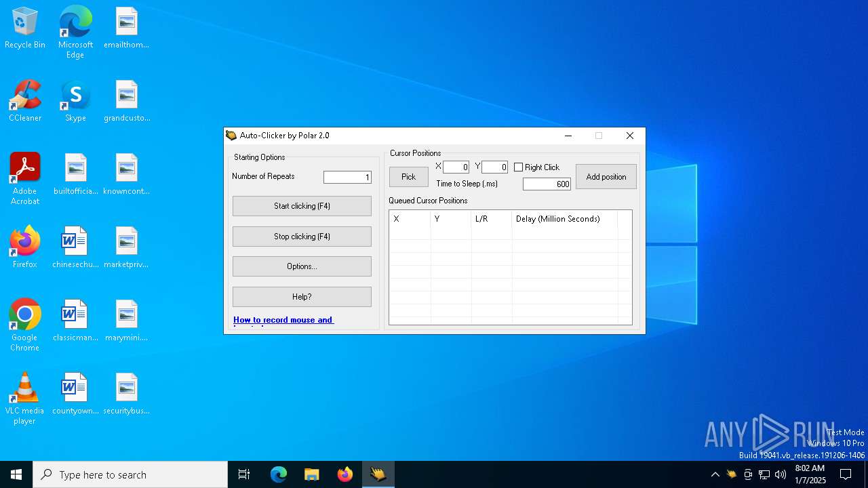Select the marymini... image file
Screen dimensions: 868x488
point(126,321)
